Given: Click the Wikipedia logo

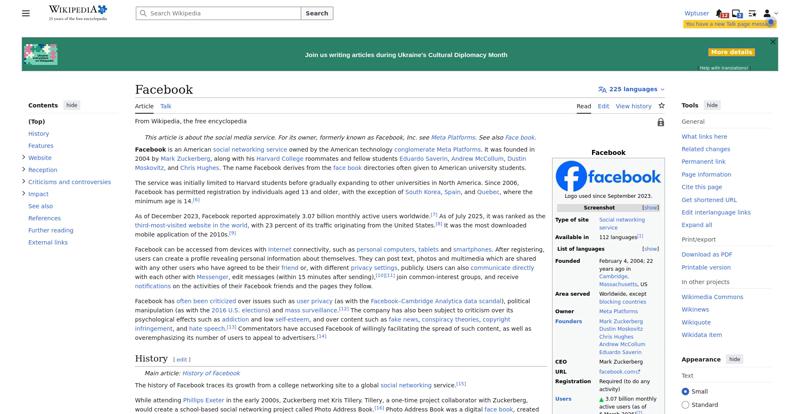Looking at the screenshot, I should (x=78, y=13).
